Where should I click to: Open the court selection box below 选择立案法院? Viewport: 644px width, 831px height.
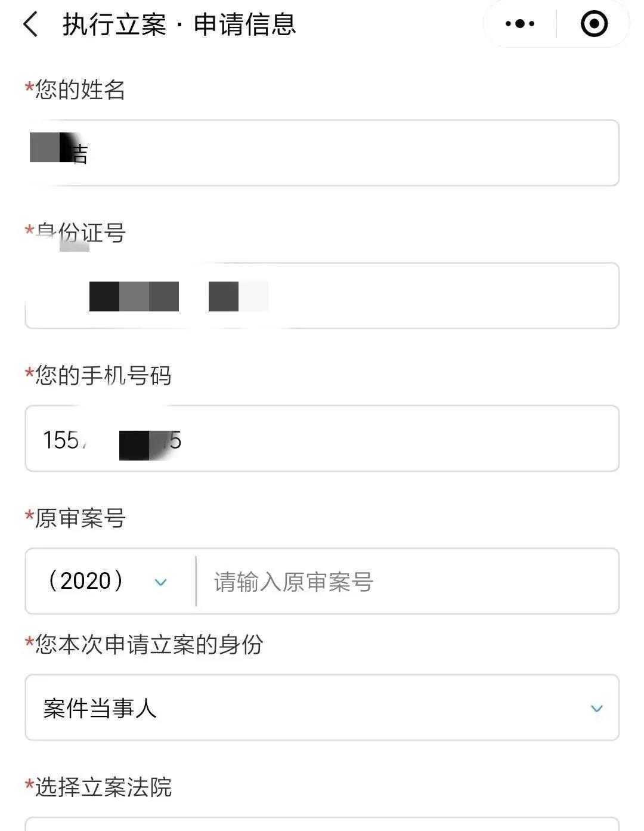click(x=322, y=824)
